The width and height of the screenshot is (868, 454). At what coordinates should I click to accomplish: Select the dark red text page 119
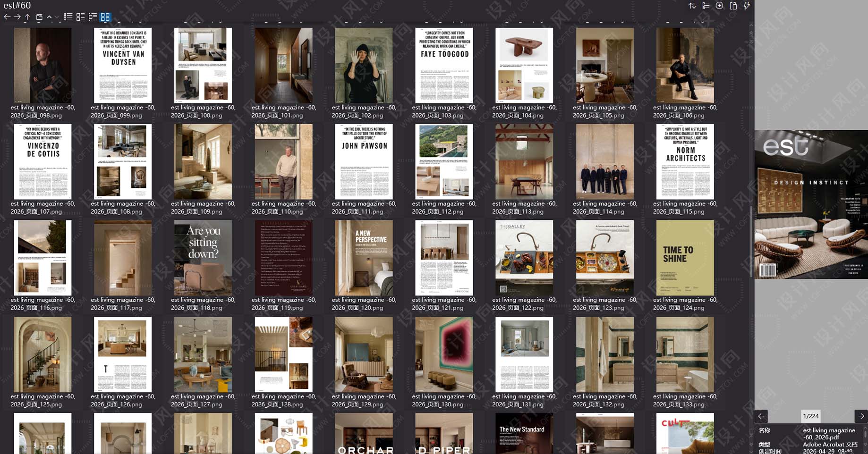pyautogui.click(x=283, y=258)
